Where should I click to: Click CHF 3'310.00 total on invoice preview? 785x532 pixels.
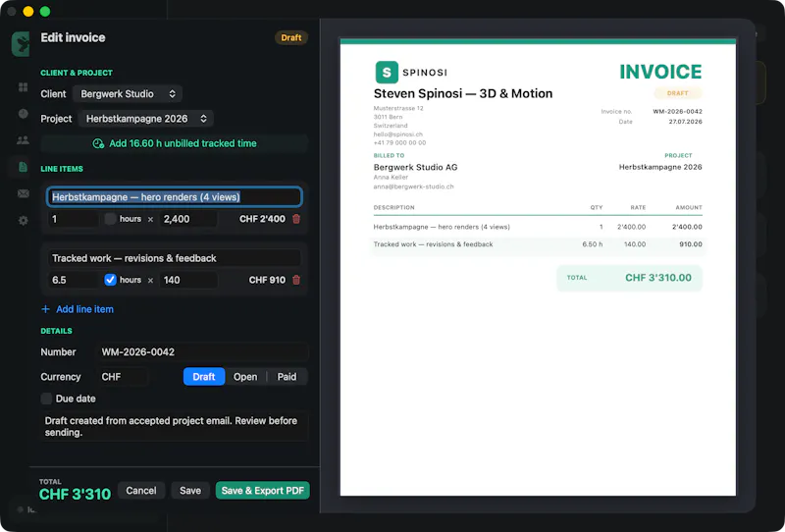[658, 278]
